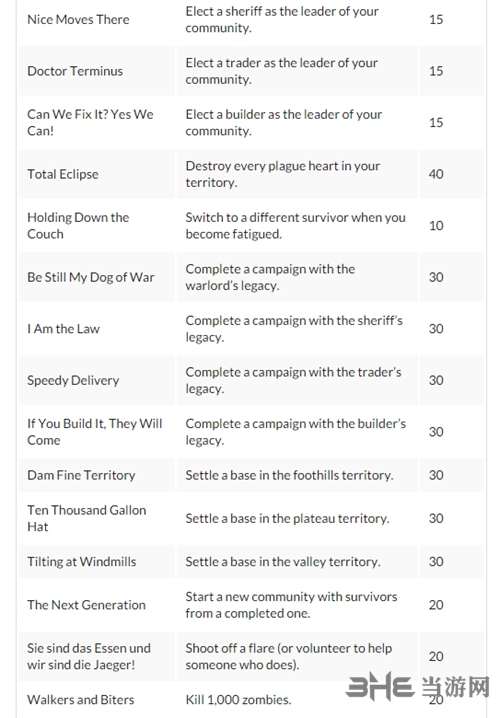Click 'If You Build It, They Will Come'
500x718 pixels.
click(95, 432)
